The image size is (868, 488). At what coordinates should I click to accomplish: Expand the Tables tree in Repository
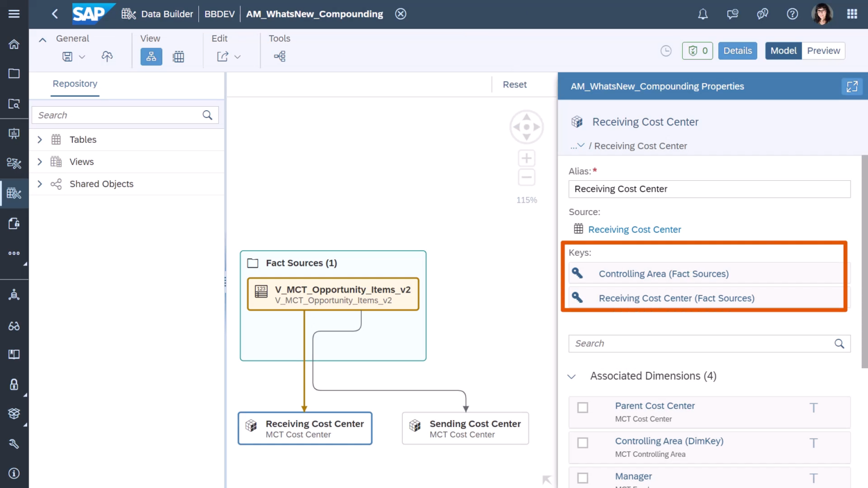coord(39,140)
